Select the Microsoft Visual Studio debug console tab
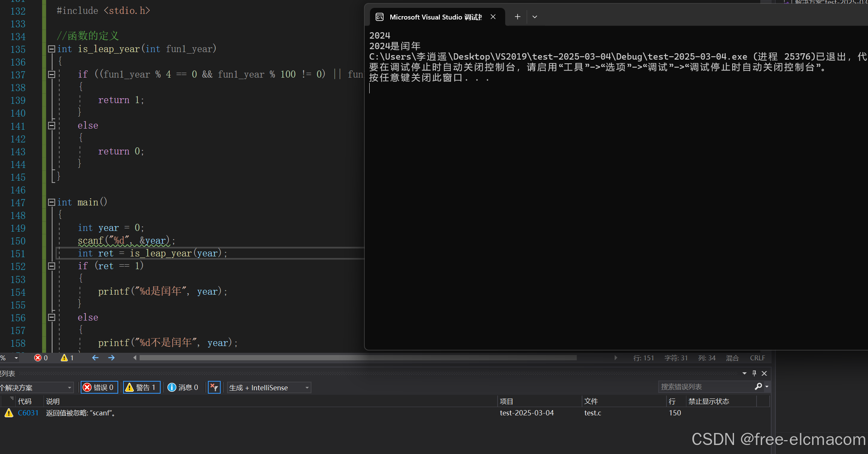 click(x=435, y=17)
